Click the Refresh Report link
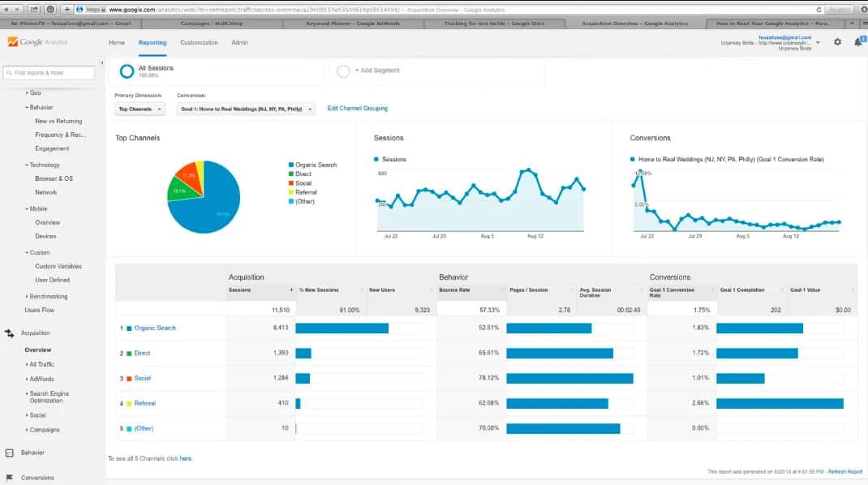The height and width of the screenshot is (485, 868). (845, 472)
